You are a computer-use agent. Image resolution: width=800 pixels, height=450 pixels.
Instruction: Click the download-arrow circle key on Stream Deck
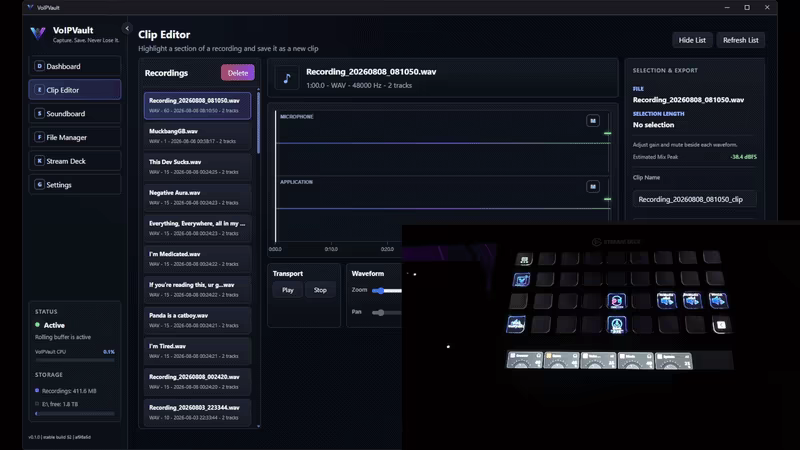pyautogui.click(x=616, y=324)
